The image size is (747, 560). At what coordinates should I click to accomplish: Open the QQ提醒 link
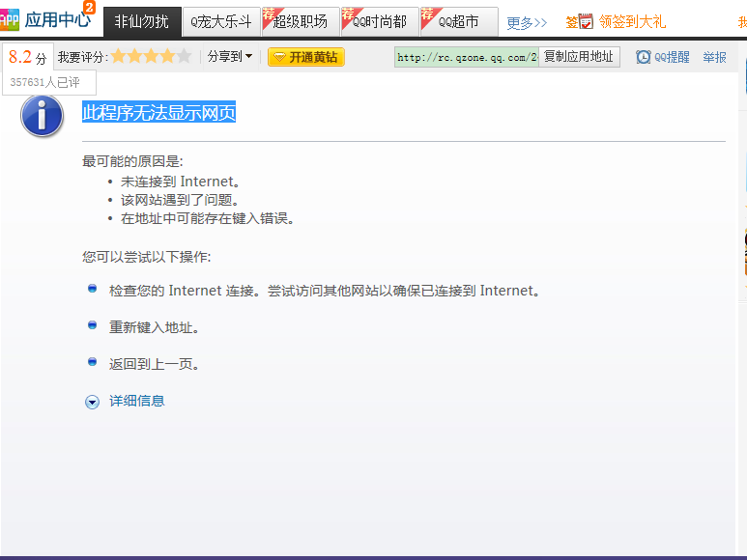[x=672, y=57]
